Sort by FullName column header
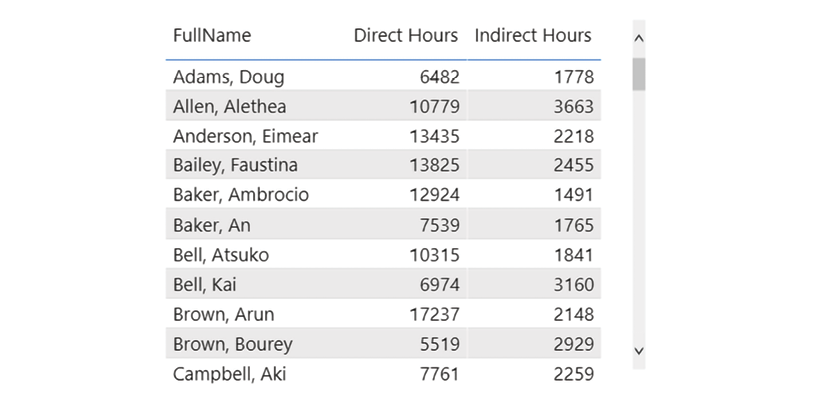This screenshot has width=825, height=400. pos(212,35)
